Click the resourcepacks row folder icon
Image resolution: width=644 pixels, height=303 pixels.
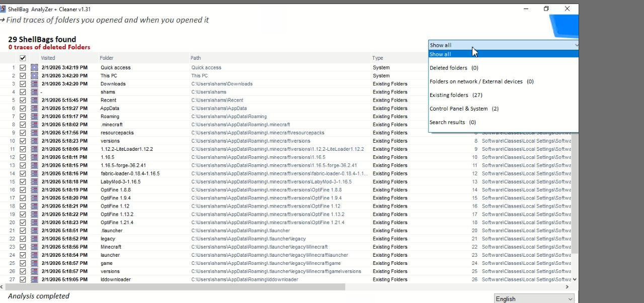(34, 133)
